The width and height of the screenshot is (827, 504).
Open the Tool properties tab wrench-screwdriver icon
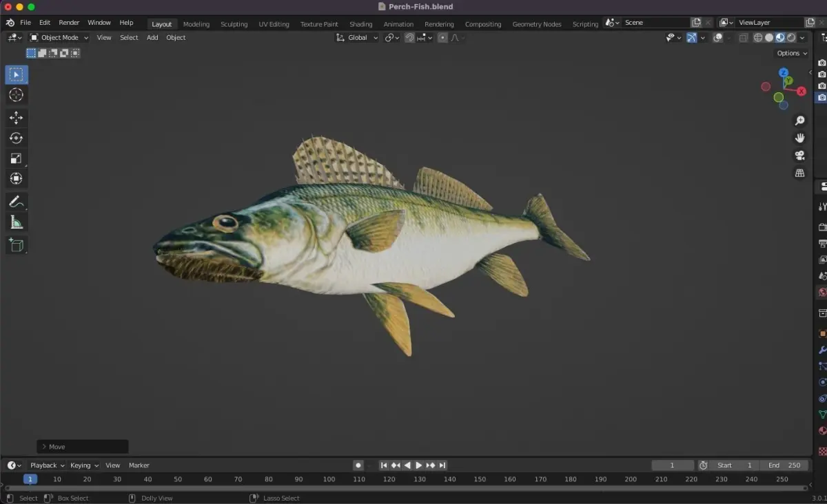coord(822,207)
